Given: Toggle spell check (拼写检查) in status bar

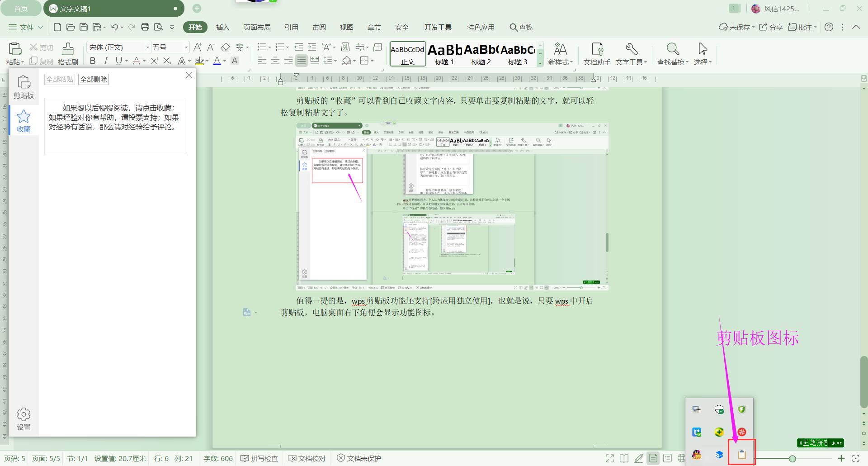Looking at the screenshot, I should [x=259, y=458].
